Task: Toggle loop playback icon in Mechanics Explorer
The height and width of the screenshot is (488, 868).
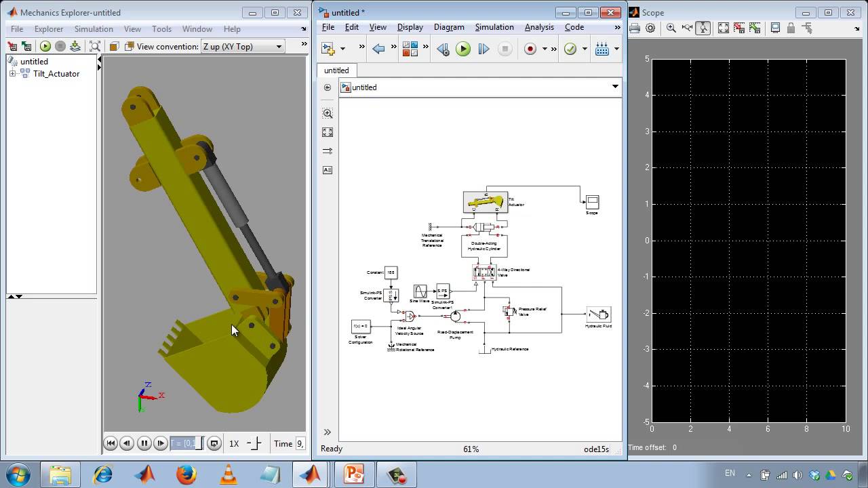Action: pos(214,443)
